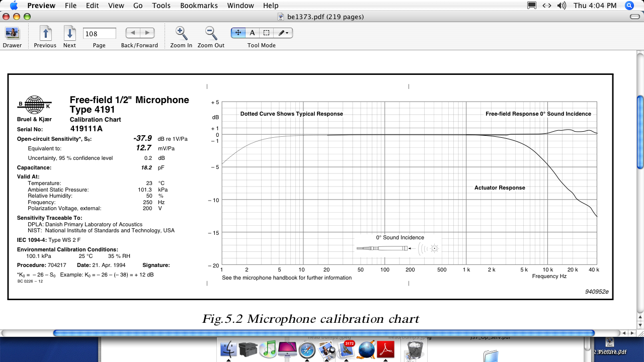Image resolution: width=644 pixels, height=362 pixels.
Task: Click the Bruel & Kjaer globe logo
Action: click(35, 105)
